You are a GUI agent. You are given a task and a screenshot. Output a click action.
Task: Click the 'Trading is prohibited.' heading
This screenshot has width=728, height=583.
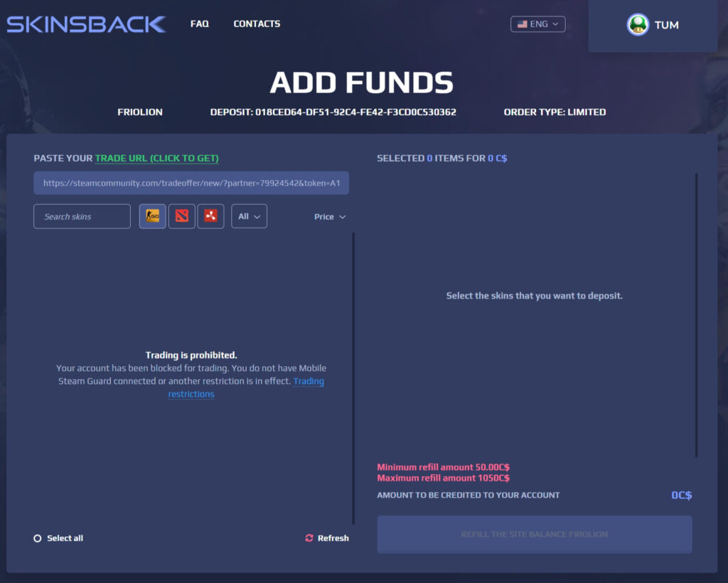click(x=191, y=355)
